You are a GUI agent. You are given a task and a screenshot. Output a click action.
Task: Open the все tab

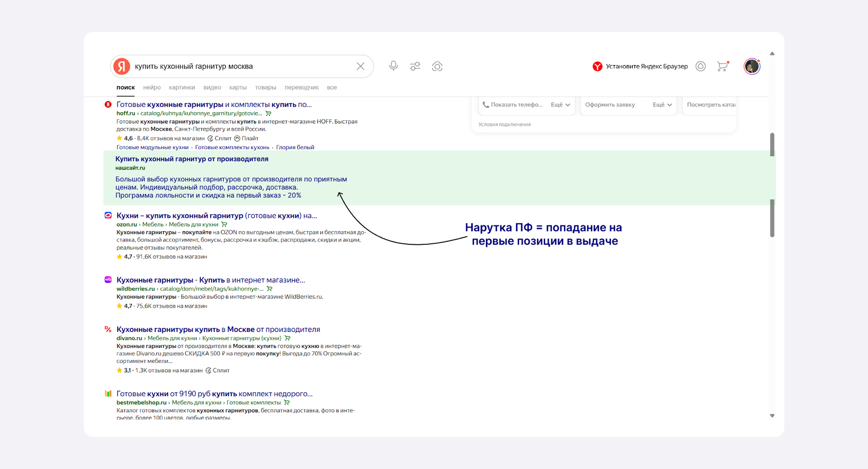coord(332,87)
